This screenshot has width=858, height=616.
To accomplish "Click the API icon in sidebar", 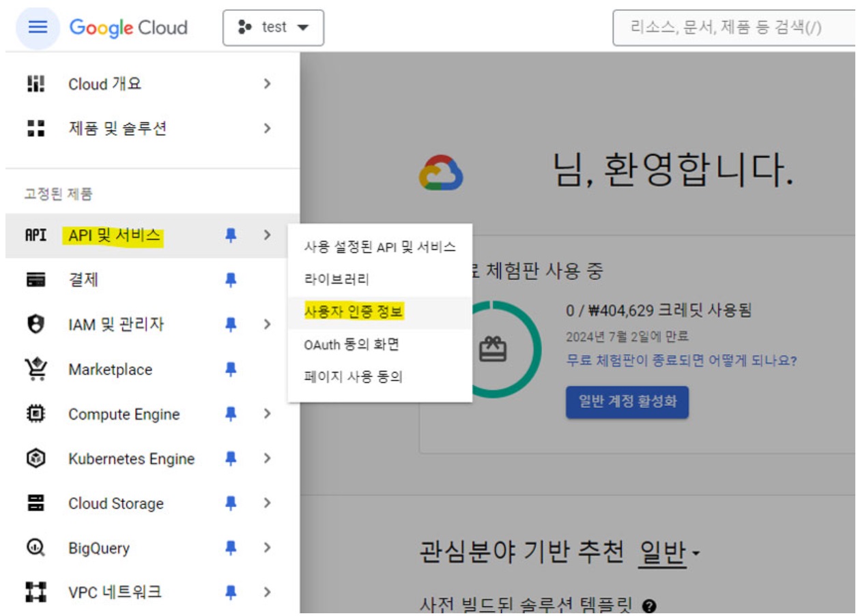I will pos(36,235).
